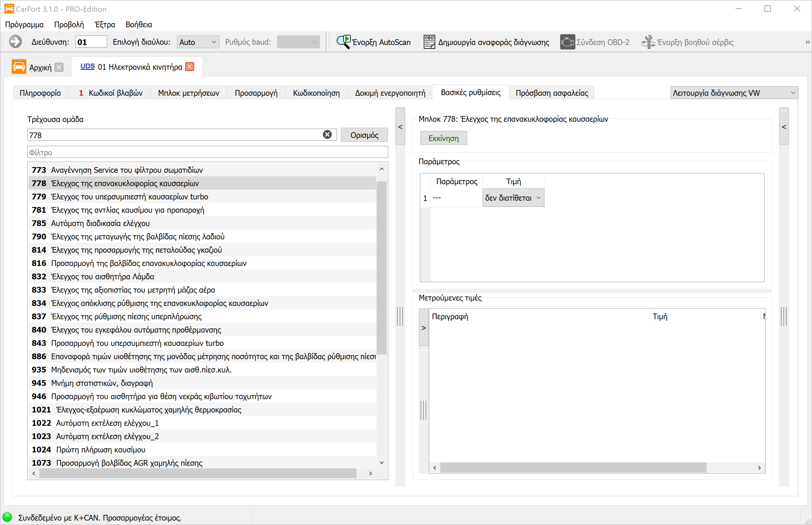The width and height of the screenshot is (812, 525).
Task: Click the measured values horizontal scrollbar thumb
Action: tap(573, 467)
